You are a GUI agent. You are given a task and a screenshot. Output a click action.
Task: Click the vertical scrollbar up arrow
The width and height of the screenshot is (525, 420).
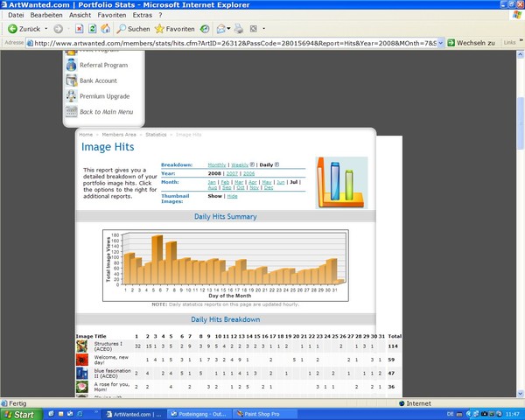tap(521, 54)
